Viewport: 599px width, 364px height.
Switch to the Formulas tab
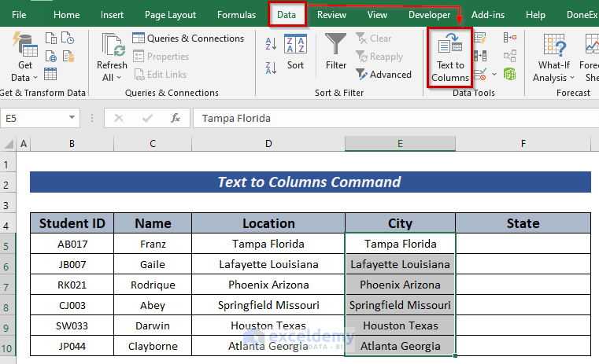point(236,15)
